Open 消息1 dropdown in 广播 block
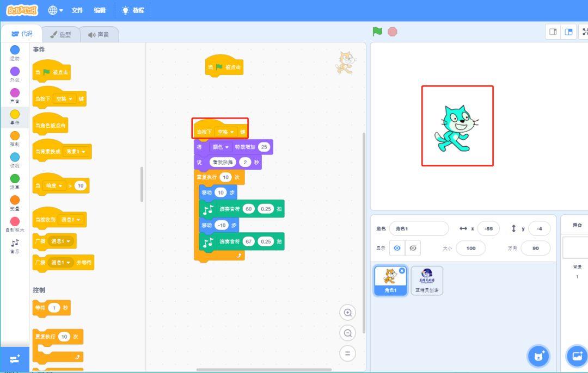The width and height of the screenshot is (588, 373). tap(60, 241)
